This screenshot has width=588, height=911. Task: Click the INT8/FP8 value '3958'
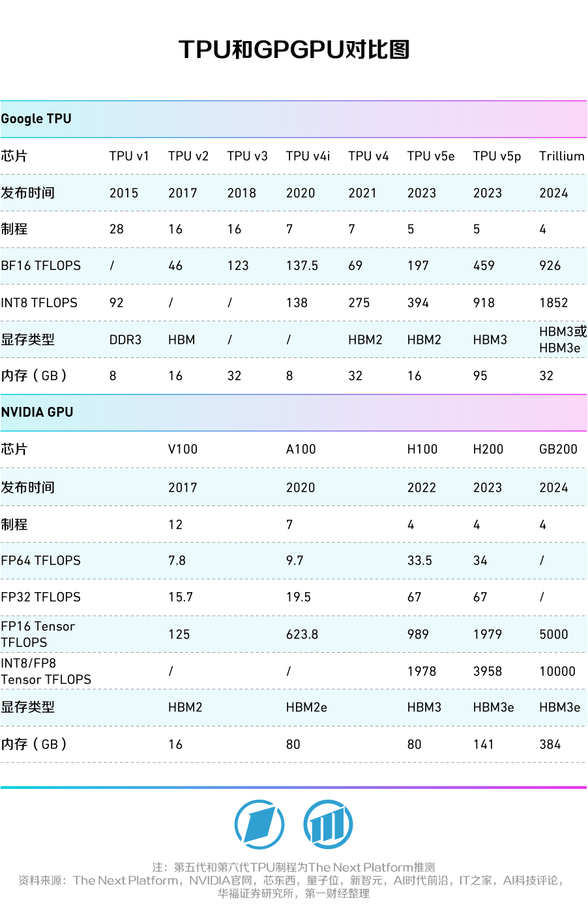[x=488, y=671]
